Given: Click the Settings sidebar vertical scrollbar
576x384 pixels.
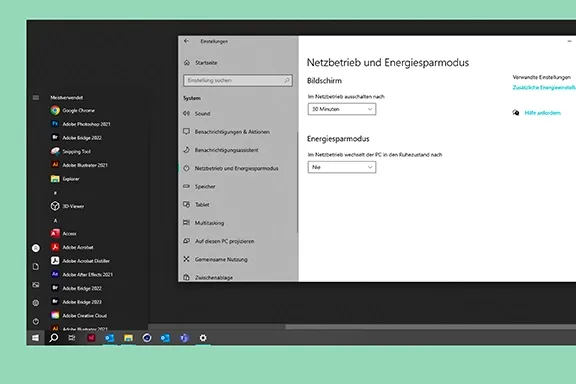Looking at the screenshot, I should [x=297, y=182].
